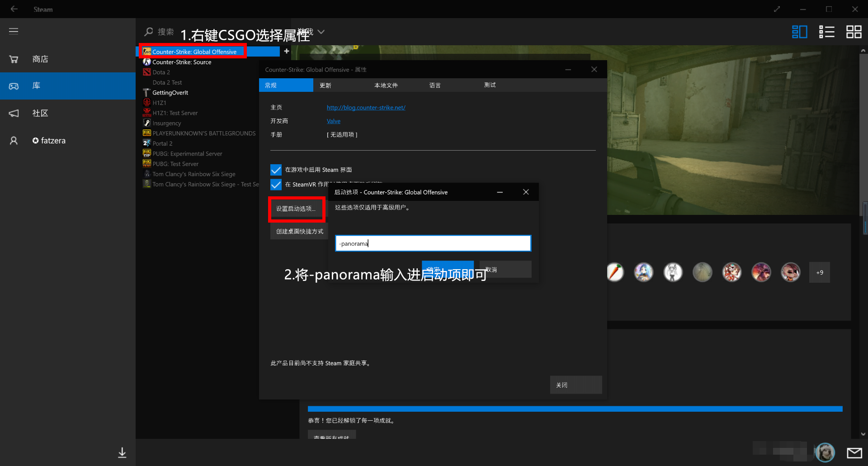Click the plus icon beside CS:GO entry
The width and height of the screenshot is (868, 466).
tap(286, 51)
